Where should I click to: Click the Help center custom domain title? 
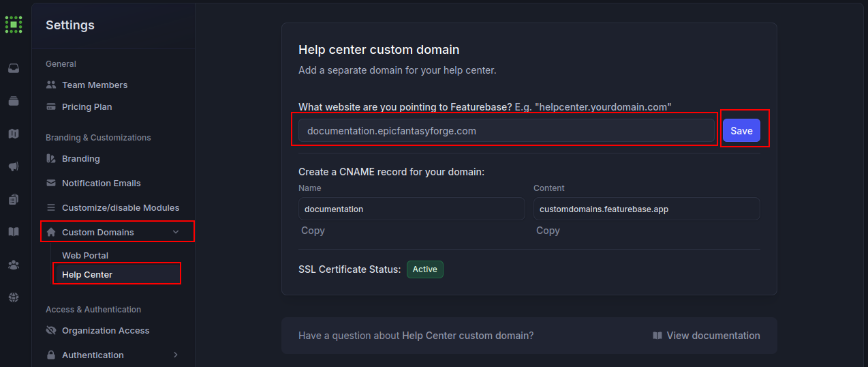coord(379,50)
